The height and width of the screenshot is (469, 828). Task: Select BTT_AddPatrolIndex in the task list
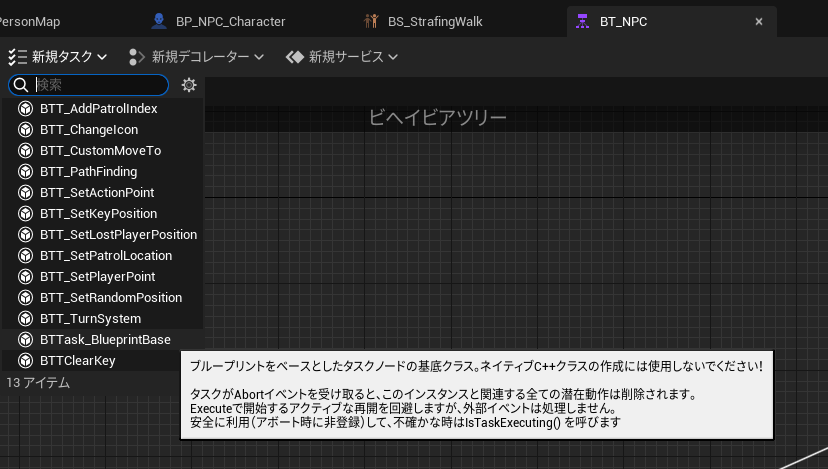pyautogui.click(x=103, y=108)
